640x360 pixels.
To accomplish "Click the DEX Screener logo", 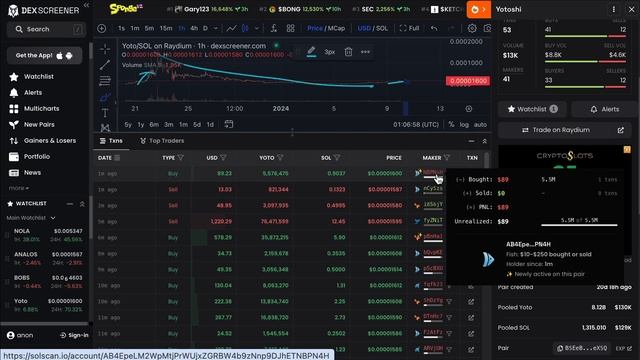I will pos(43,10).
